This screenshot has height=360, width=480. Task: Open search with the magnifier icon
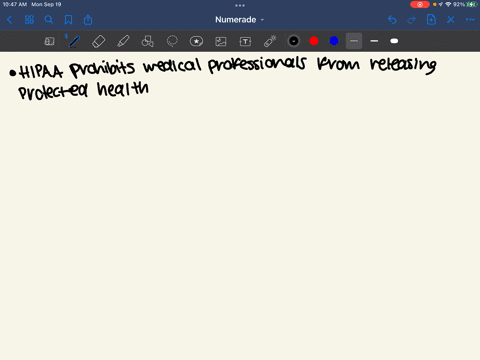coord(49,20)
